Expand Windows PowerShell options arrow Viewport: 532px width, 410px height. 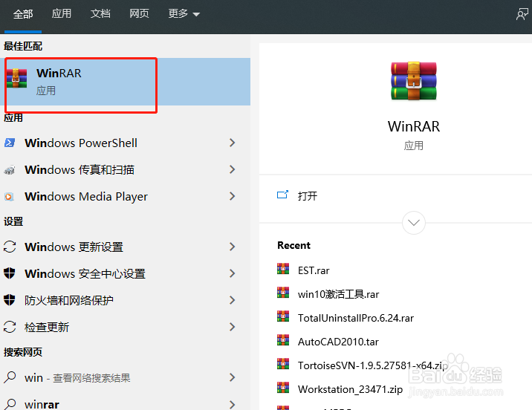pyautogui.click(x=232, y=143)
